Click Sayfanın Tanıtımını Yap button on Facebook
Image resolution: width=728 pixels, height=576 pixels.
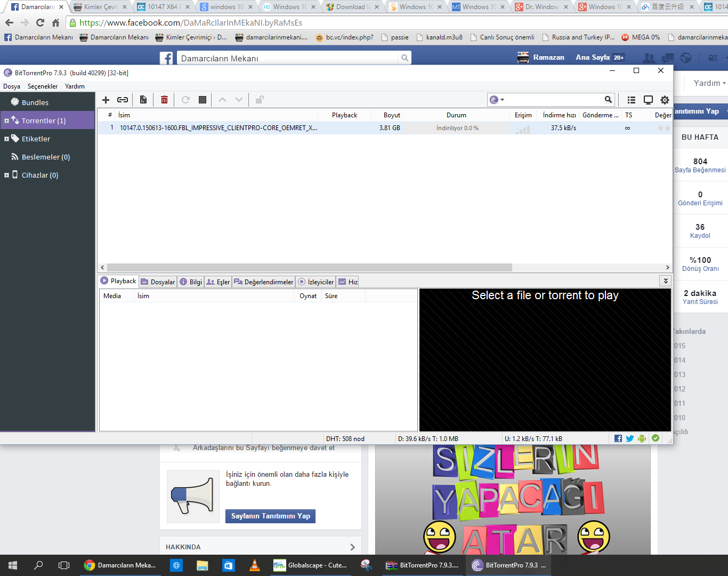click(x=270, y=516)
